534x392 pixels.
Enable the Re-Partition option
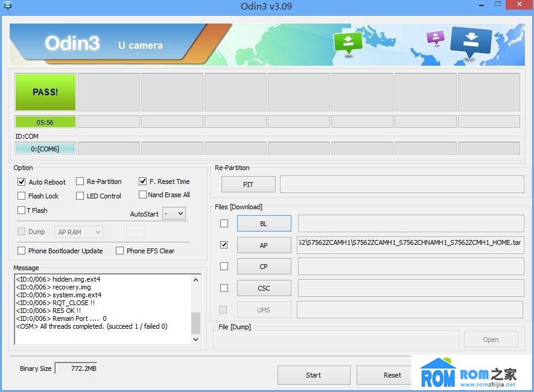[80, 182]
